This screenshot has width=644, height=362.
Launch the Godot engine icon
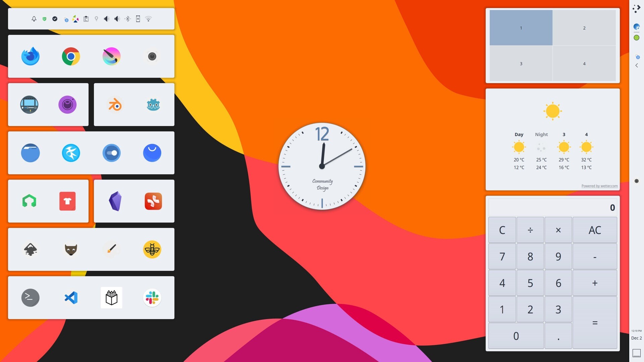[153, 105]
